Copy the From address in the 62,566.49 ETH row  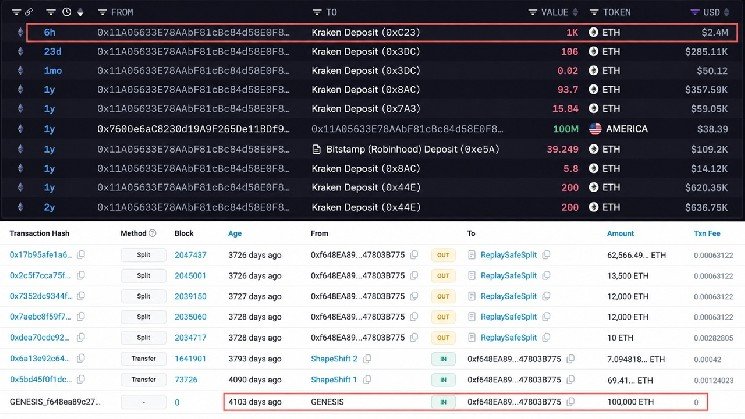click(414, 255)
